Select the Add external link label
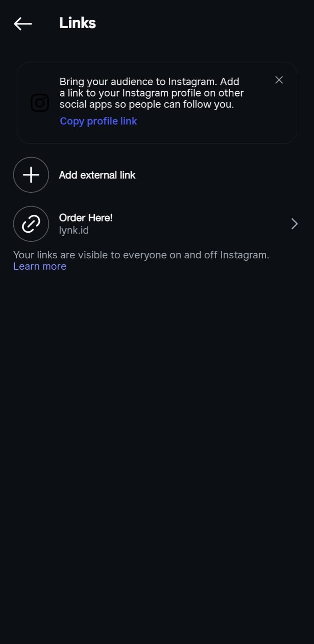Image resolution: width=314 pixels, height=644 pixels. [97, 175]
